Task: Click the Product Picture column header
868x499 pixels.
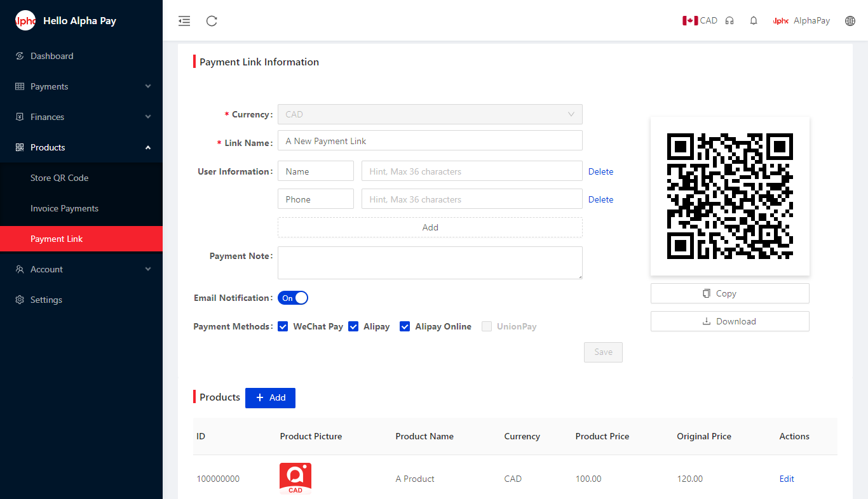Action: [311, 436]
